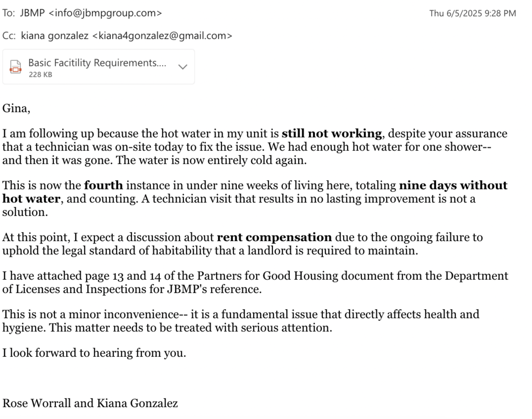Click the sentence I look forward to hearing
The width and height of the screenshot is (532, 419).
(x=94, y=353)
